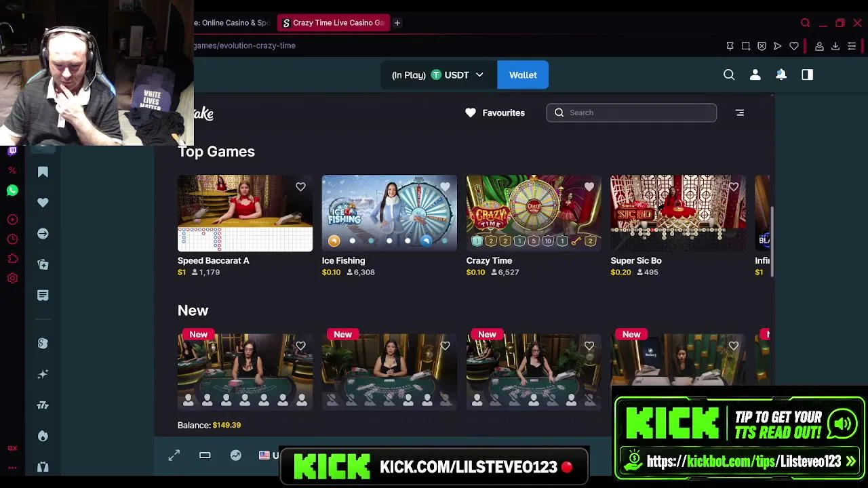Open browser history clock icon
Image resolution: width=868 pixels, height=488 pixels.
click(x=12, y=239)
